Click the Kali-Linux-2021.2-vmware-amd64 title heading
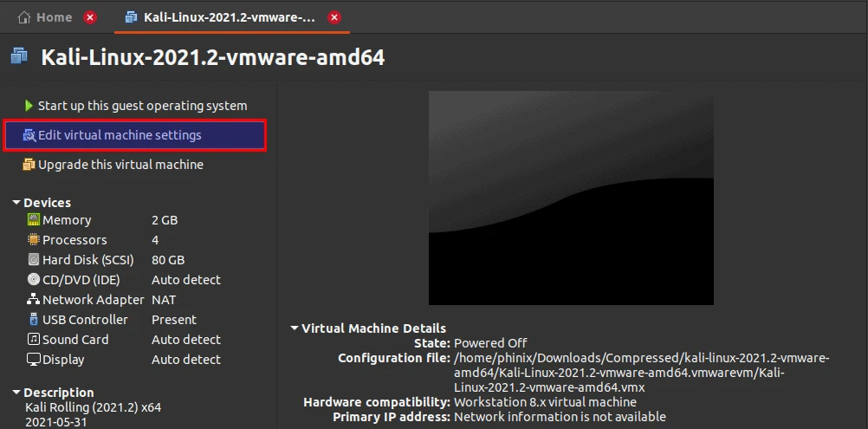The height and width of the screenshot is (429, 868). tap(213, 57)
